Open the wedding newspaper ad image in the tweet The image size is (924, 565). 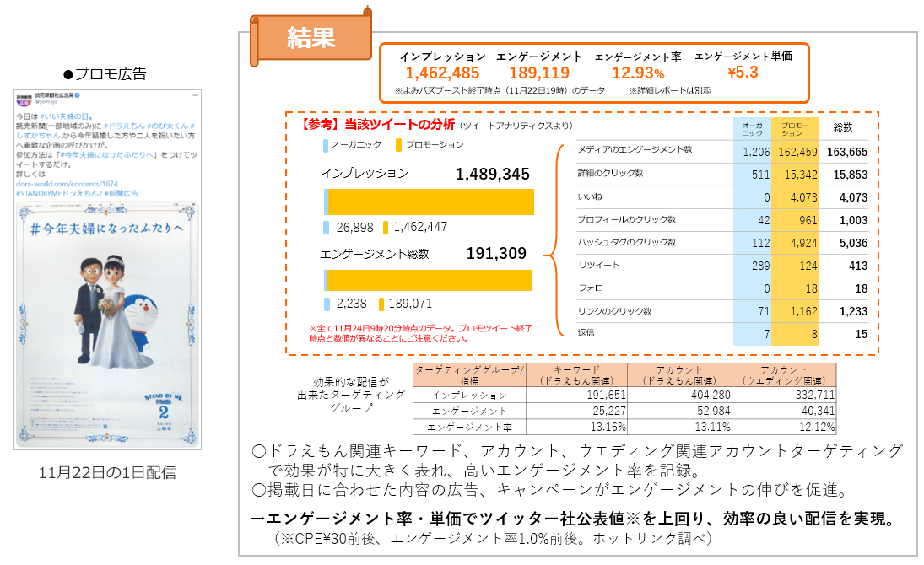click(107, 325)
